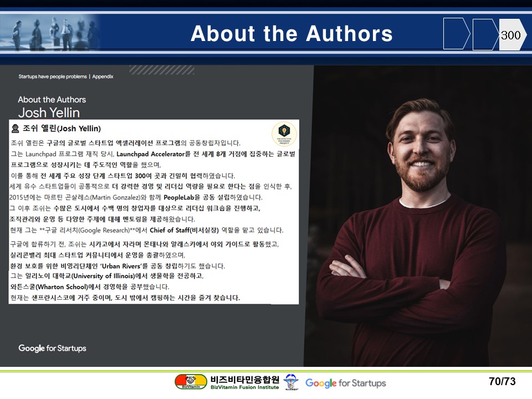
Task: Click the text 'Wharton School'
Action: 62,287
